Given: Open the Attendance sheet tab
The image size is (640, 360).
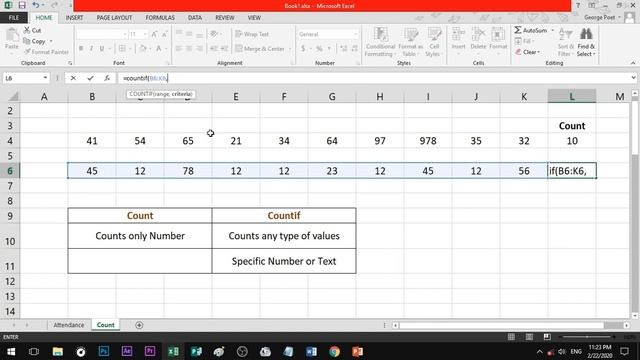Looking at the screenshot, I should (69, 325).
